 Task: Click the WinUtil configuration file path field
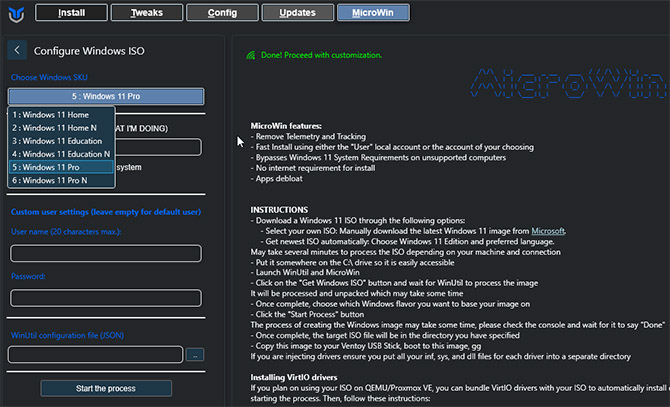(95, 354)
